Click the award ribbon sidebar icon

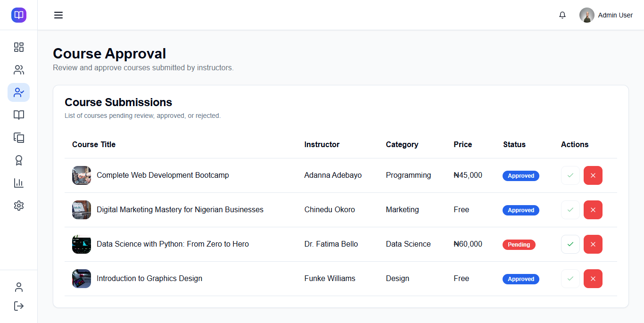point(19,160)
